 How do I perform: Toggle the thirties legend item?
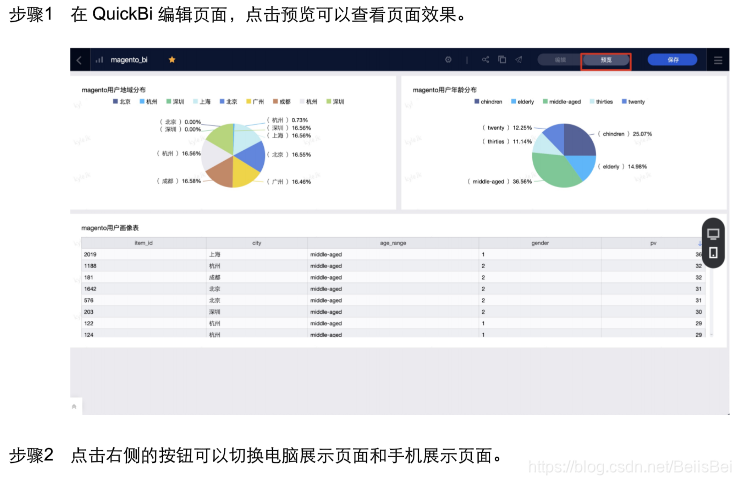[x=601, y=102]
